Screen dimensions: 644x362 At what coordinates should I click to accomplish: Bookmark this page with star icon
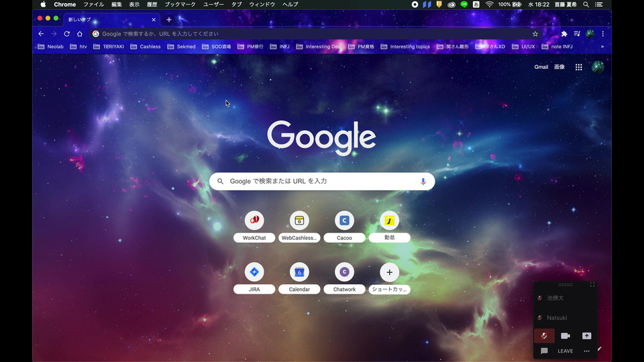tap(535, 34)
